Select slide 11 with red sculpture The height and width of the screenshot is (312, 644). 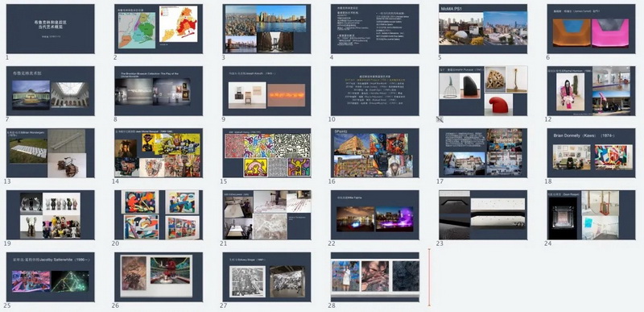[483, 91]
